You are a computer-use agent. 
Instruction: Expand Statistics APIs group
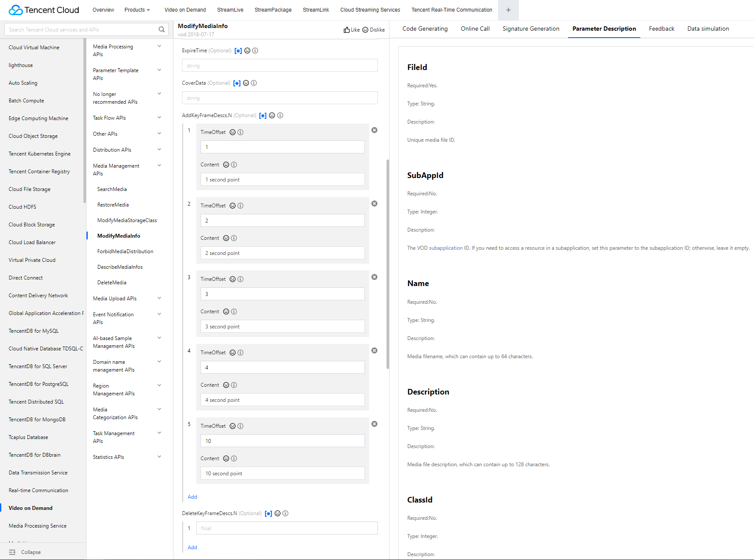(159, 457)
